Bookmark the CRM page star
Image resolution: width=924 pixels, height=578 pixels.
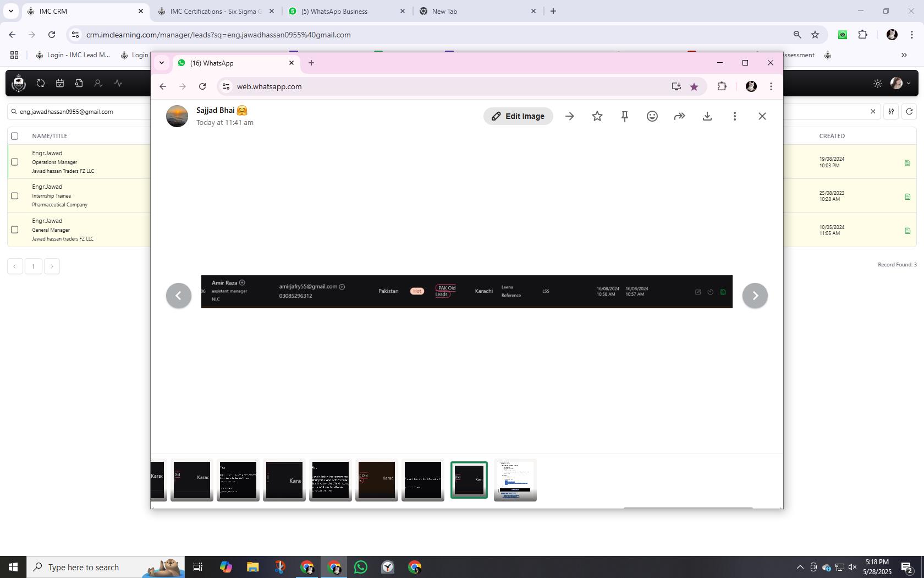815,35
